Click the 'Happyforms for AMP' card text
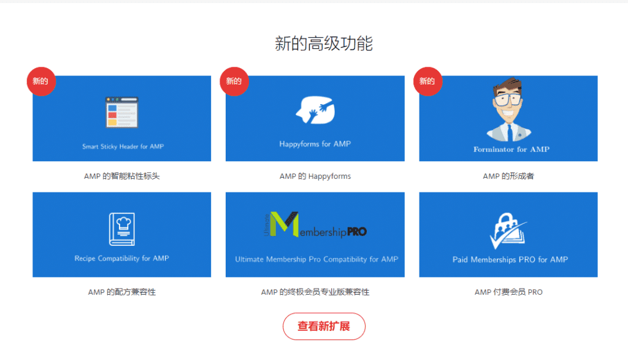This screenshot has height=364, width=628. coord(315,144)
